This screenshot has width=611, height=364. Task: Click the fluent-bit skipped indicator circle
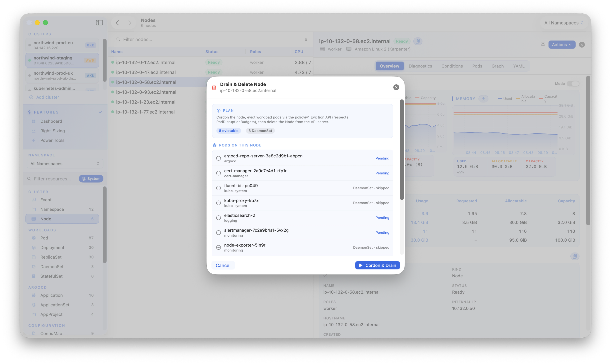(x=218, y=188)
